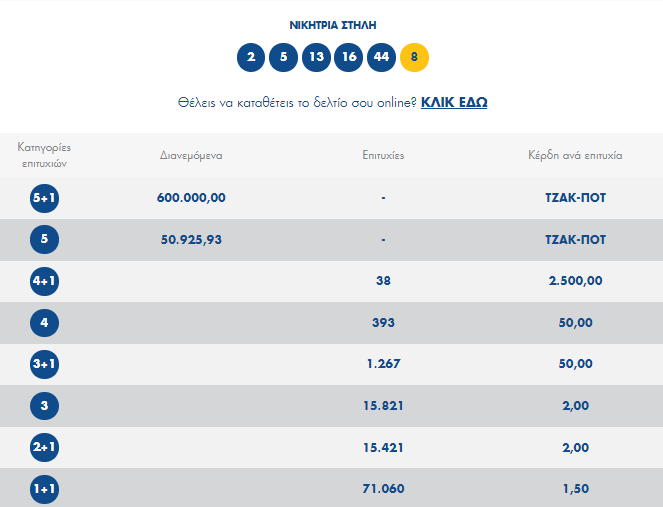
Task: Open the ΚΛΙΚ ΕΔΩ online link
Action: coord(454,102)
